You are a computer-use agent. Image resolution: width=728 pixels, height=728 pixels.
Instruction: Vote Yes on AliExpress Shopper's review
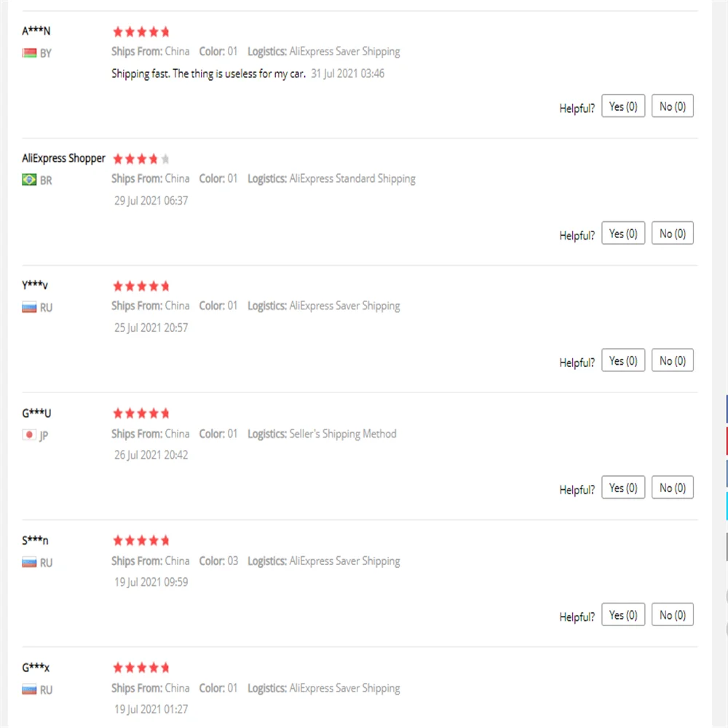tap(623, 233)
